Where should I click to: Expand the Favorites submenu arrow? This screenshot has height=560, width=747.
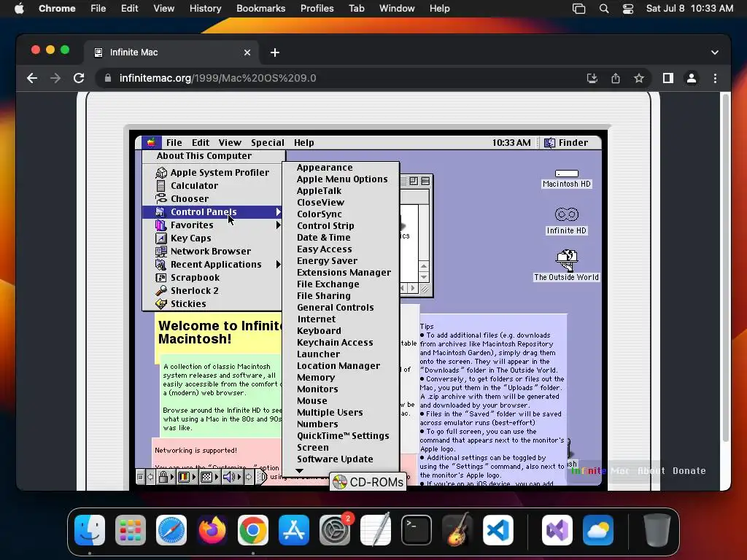(x=278, y=225)
